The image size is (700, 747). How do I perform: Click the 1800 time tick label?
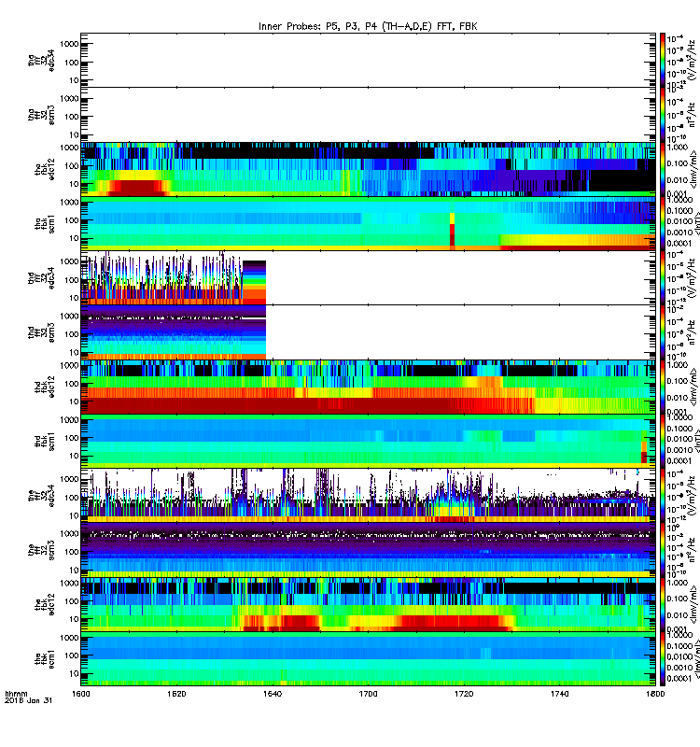click(655, 694)
